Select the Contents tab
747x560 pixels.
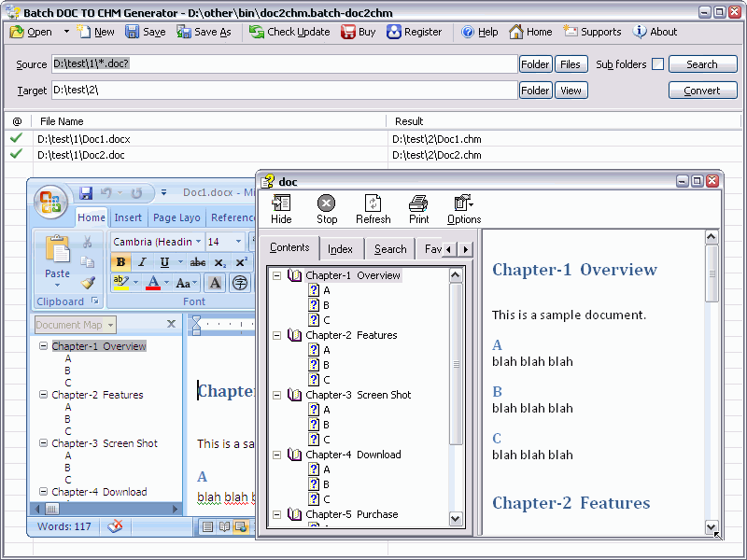(289, 247)
